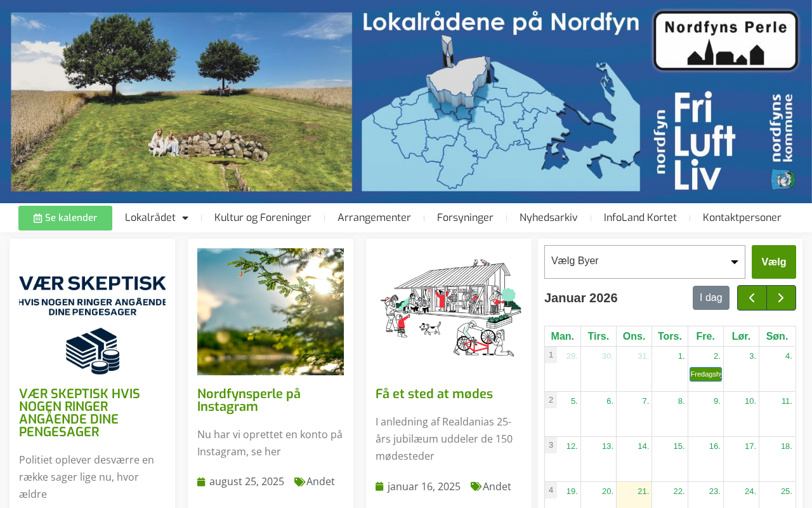
Task: Open Nyhedsarkiv from the navigation
Action: [x=549, y=218]
